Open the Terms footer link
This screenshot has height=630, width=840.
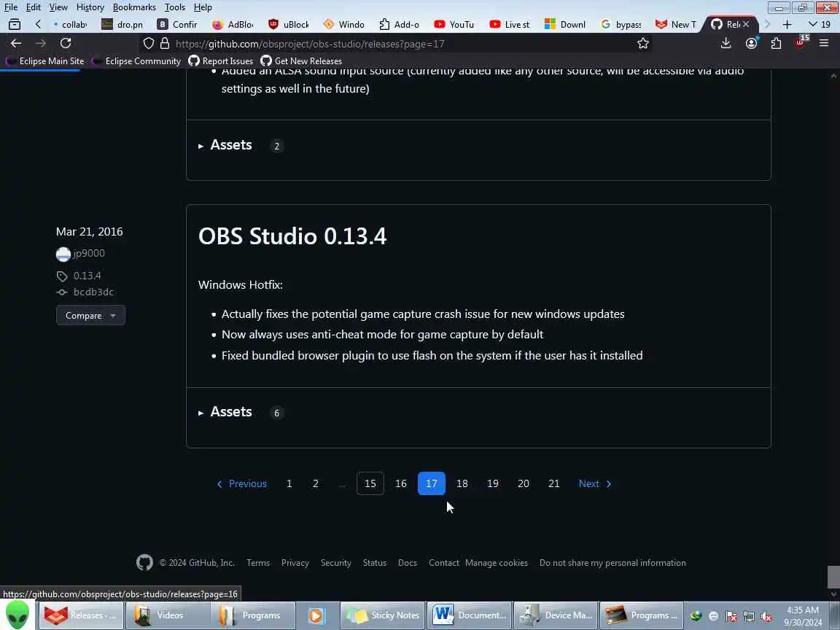tap(258, 563)
